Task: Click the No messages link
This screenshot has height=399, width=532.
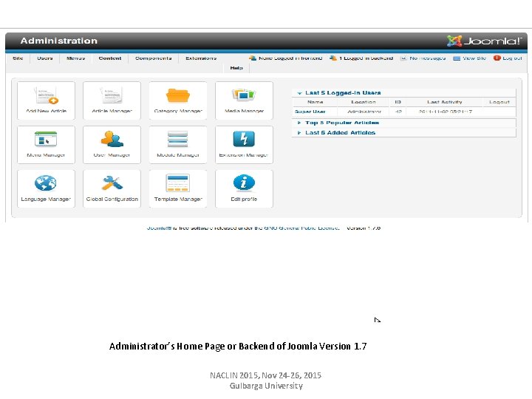Action: [x=428, y=58]
